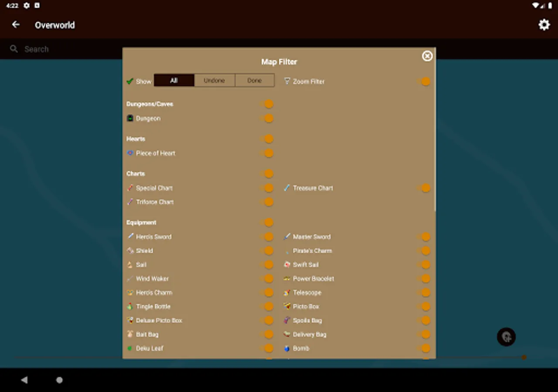This screenshot has height=392, width=558.
Task: Open settings with the gear icon
Action: [x=544, y=25]
